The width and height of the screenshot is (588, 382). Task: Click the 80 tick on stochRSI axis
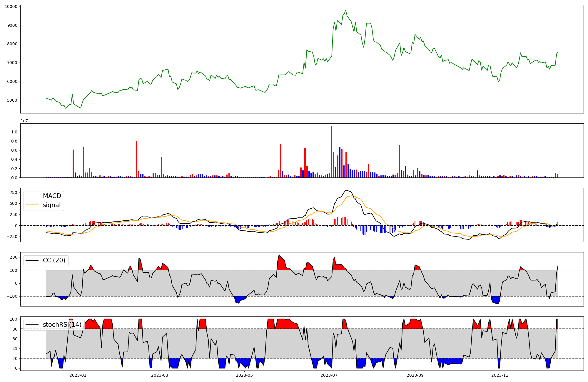[x=15, y=329]
